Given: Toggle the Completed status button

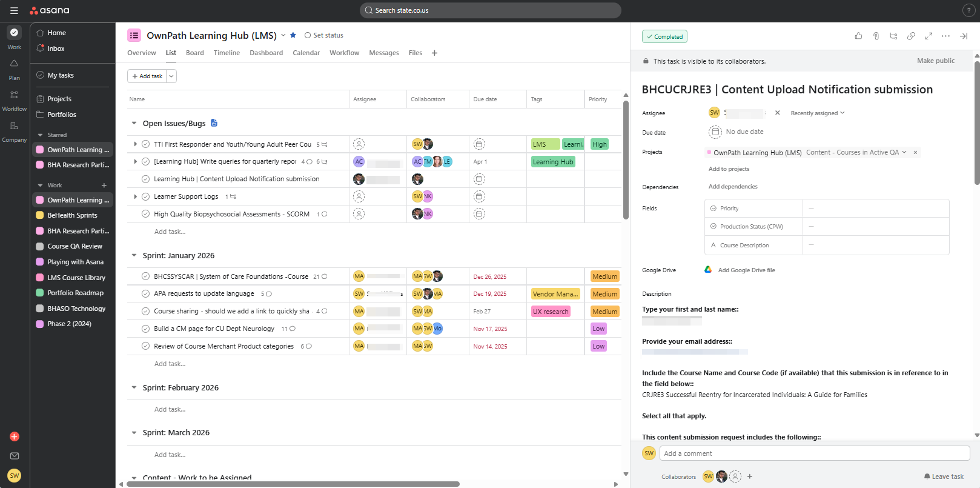Looking at the screenshot, I should tap(664, 36).
